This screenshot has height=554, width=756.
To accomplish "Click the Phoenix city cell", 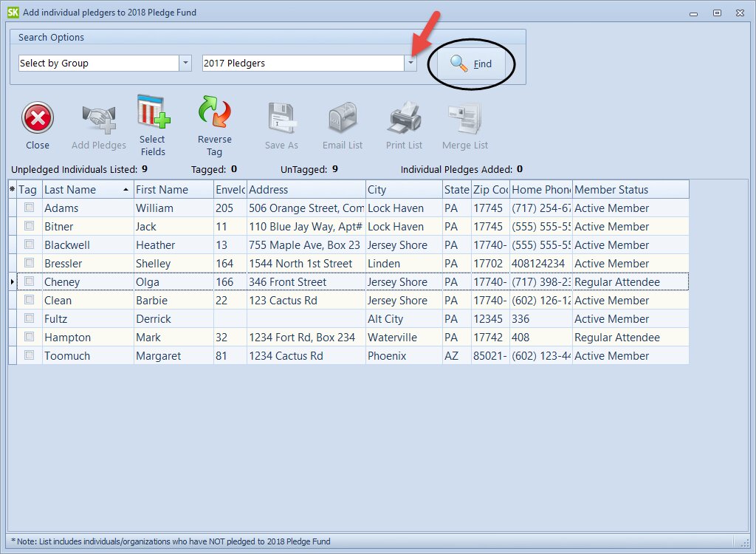I will coord(404,355).
